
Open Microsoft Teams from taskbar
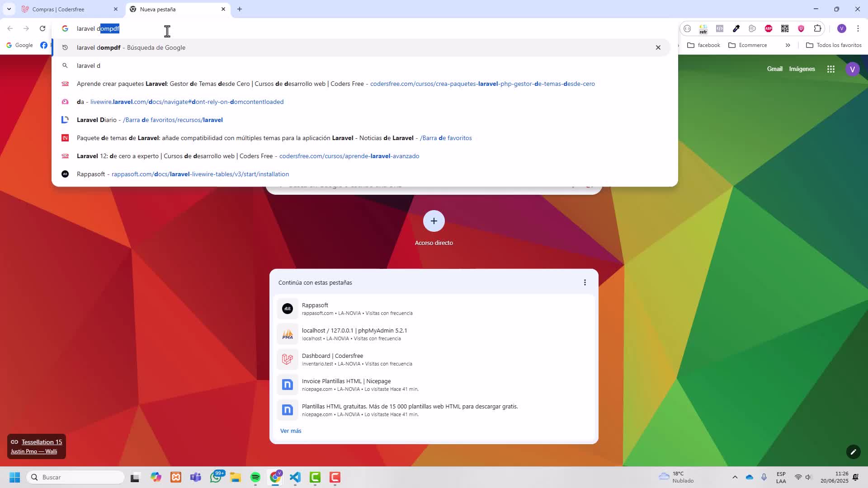pos(196,477)
